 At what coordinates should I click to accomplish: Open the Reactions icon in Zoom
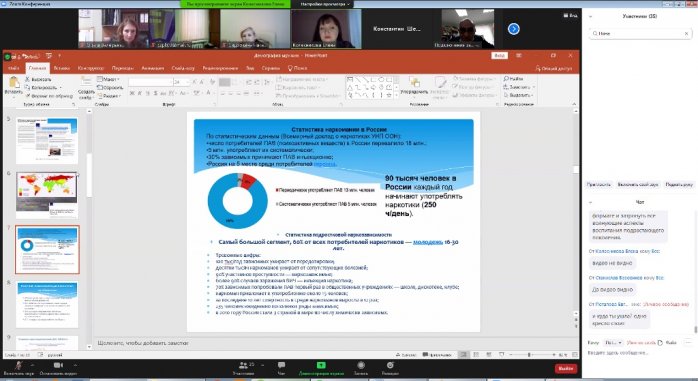(390, 365)
